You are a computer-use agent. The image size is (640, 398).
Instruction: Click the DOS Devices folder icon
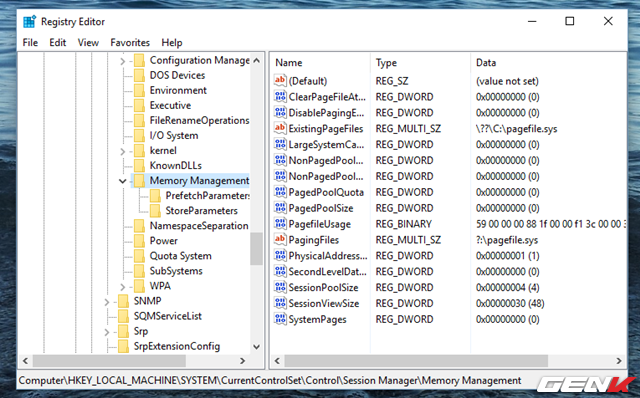click(x=139, y=75)
